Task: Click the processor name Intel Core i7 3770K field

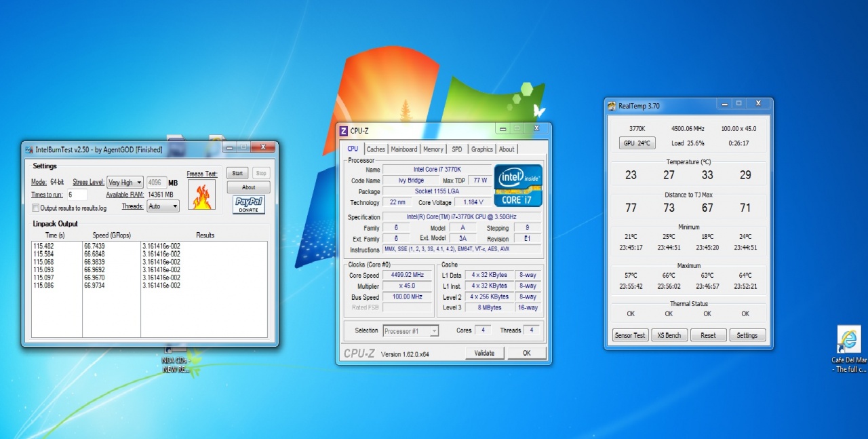Action: tap(436, 170)
